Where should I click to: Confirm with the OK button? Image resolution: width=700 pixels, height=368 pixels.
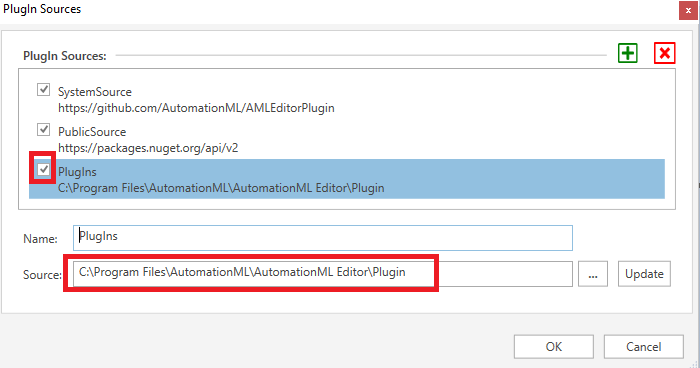[x=554, y=347]
